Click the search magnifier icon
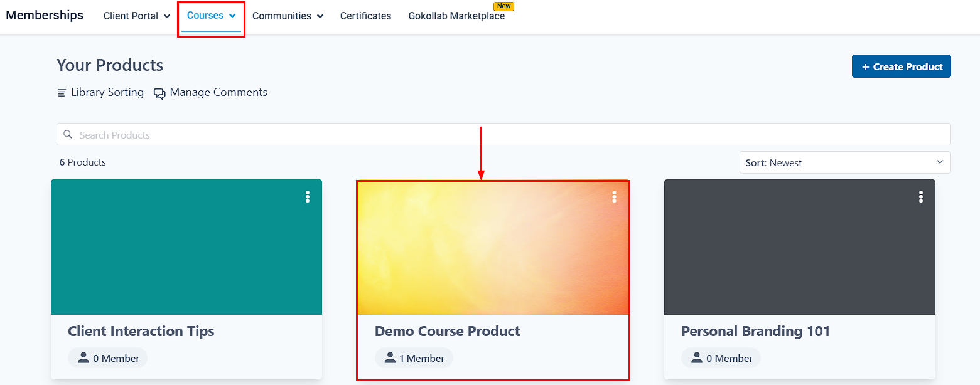The image size is (980, 385). pos(68,135)
